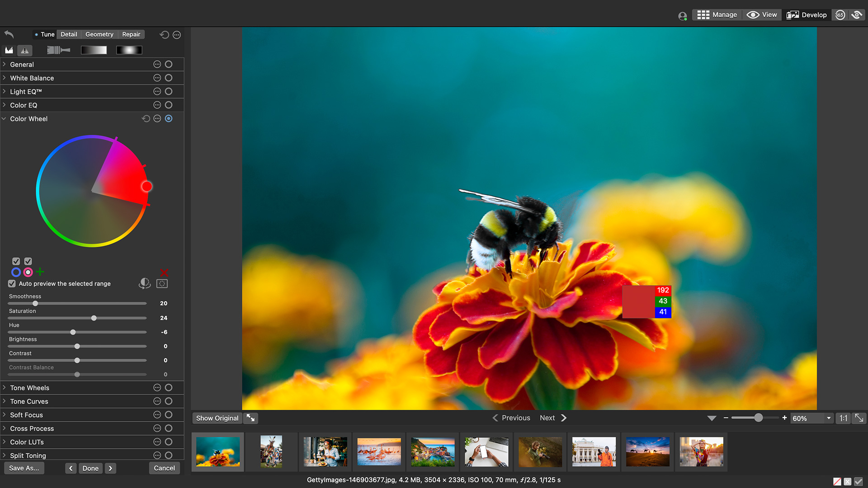Click the eye-with-arrows icon beside the 365 button
This screenshot has width=868, height=488.
click(x=857, y=15)
